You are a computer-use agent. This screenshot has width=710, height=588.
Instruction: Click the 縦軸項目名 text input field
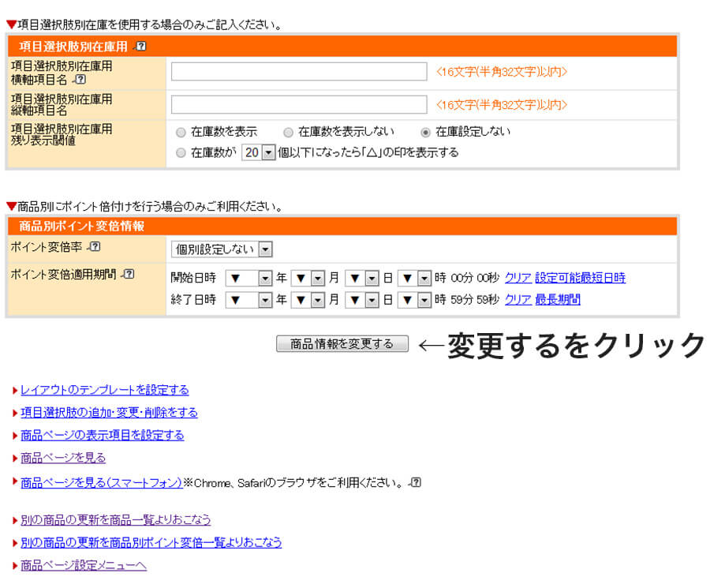pos(299,105)
